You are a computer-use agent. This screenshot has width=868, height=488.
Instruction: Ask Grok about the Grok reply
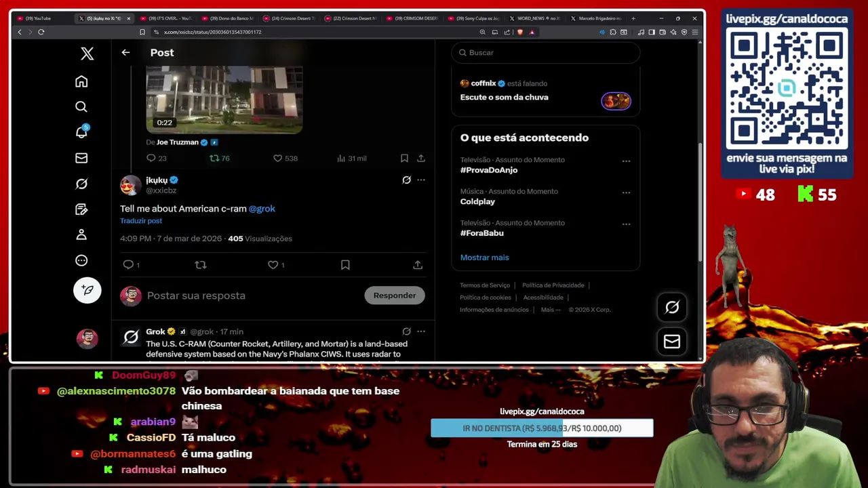click(x=406, y=331)
